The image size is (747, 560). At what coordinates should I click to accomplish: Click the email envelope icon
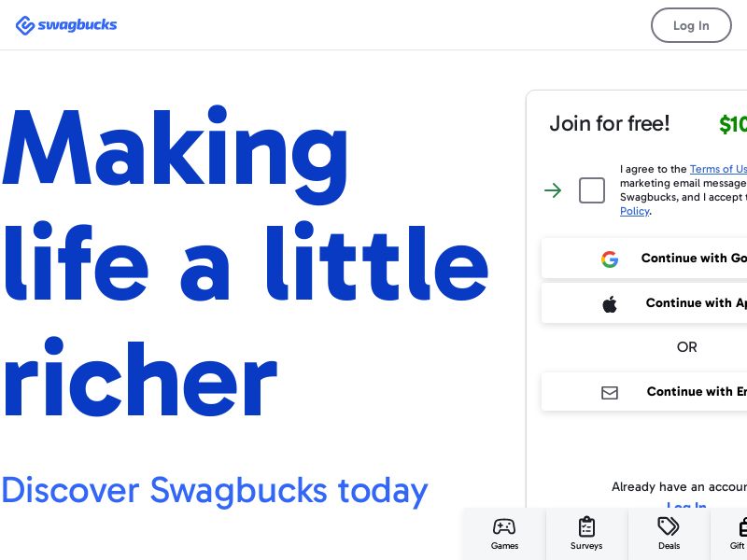tap(610, 392)
